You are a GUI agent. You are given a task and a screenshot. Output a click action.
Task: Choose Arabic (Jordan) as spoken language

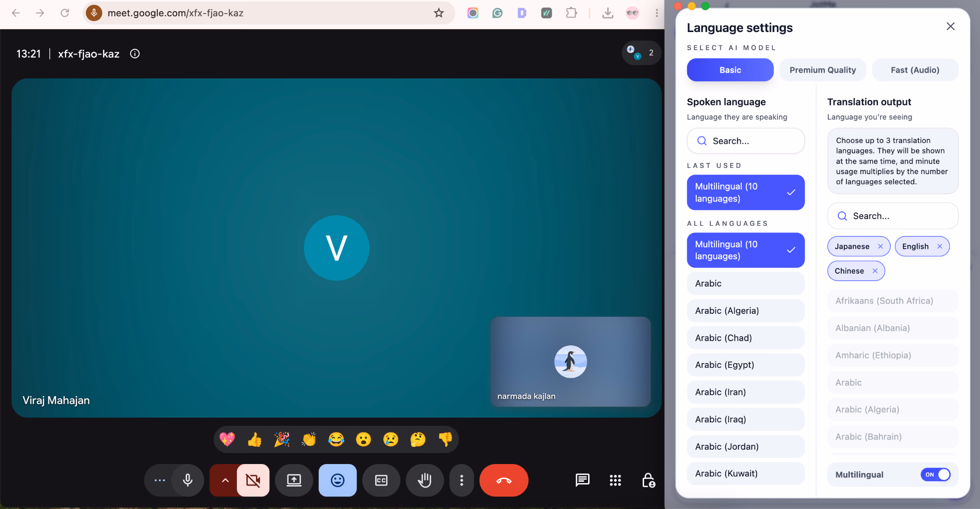coord(746,446)
